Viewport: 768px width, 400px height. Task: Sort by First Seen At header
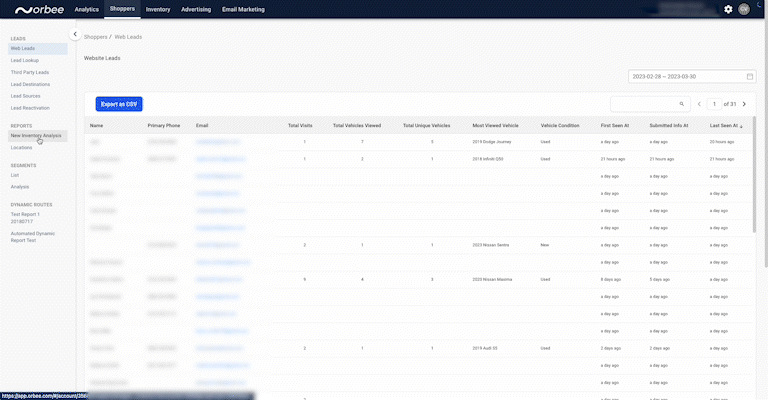615,126
